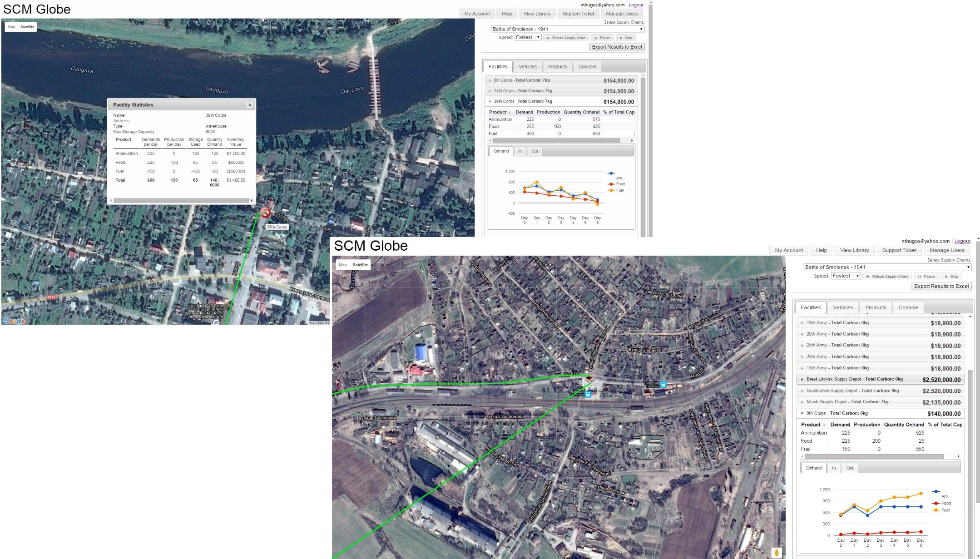Viewport: 980px width, 559px height.
Task: Stop the simulation in upper window
Action: pyautogui.click(x=626, y=38)
